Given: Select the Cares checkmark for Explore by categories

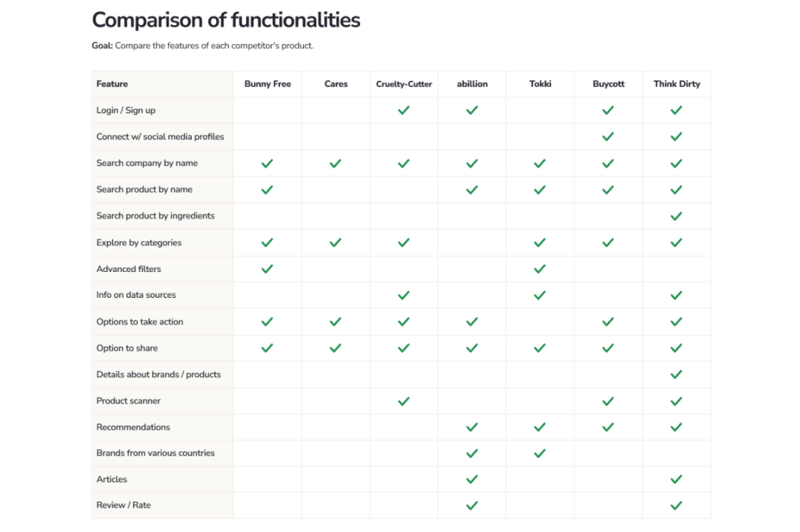Looking at the screenshot, I should [x=336, y=242].
